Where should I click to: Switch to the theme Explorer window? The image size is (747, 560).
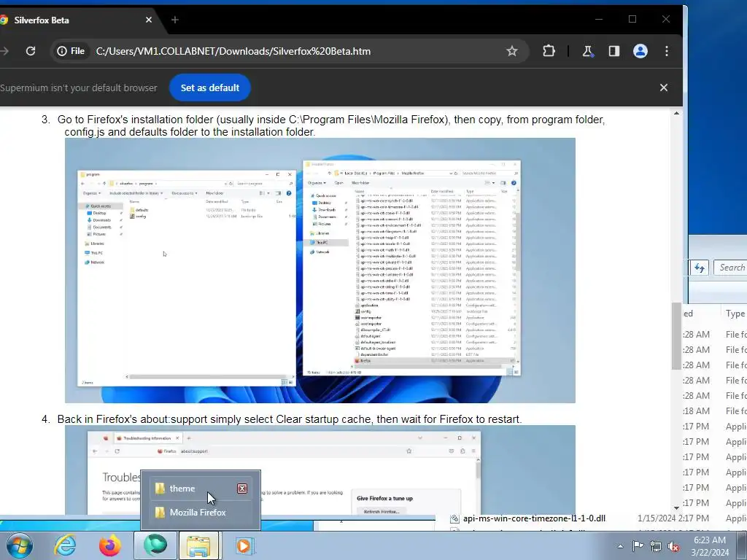200,488
